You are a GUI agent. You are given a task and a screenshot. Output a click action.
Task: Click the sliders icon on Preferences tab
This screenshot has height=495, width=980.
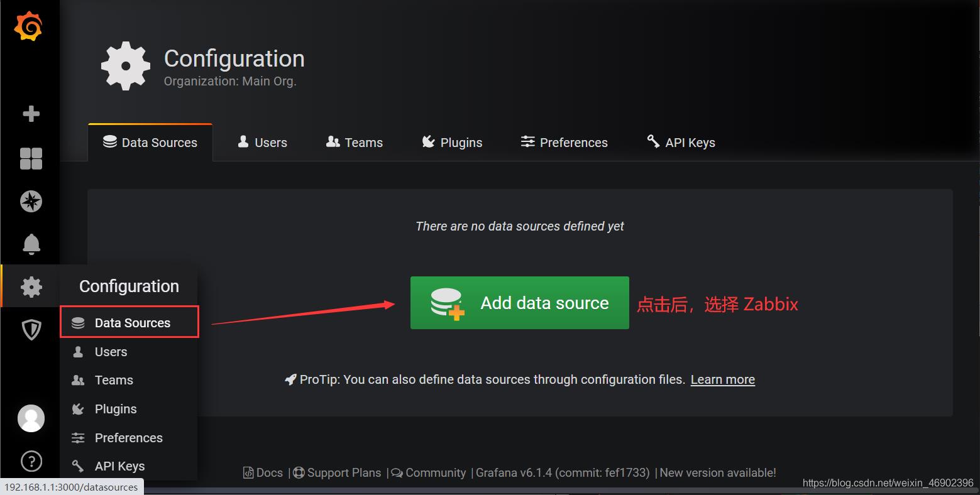[527, 142]
